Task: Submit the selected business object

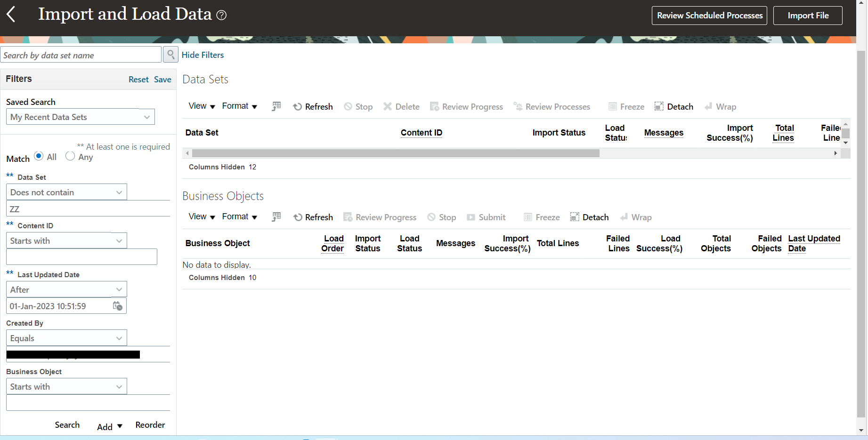Action: pyautogui.click(x=486, y=217)
